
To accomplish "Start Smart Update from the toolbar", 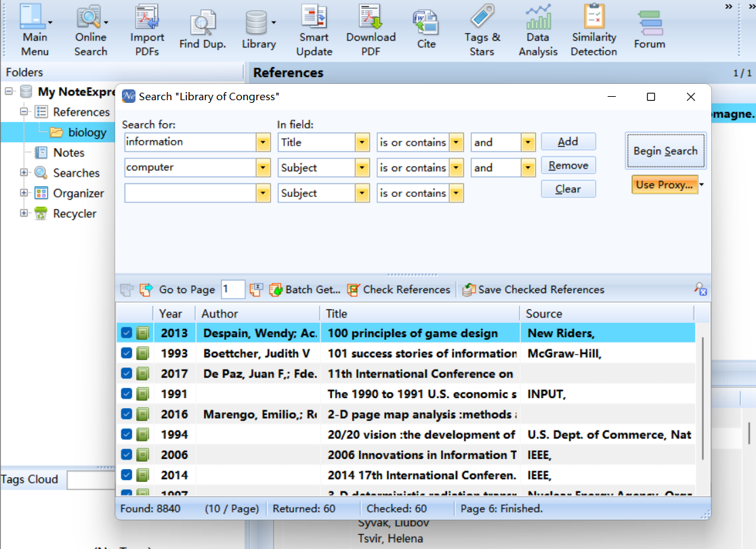I will pyautogui.click(x=314, y=30).
